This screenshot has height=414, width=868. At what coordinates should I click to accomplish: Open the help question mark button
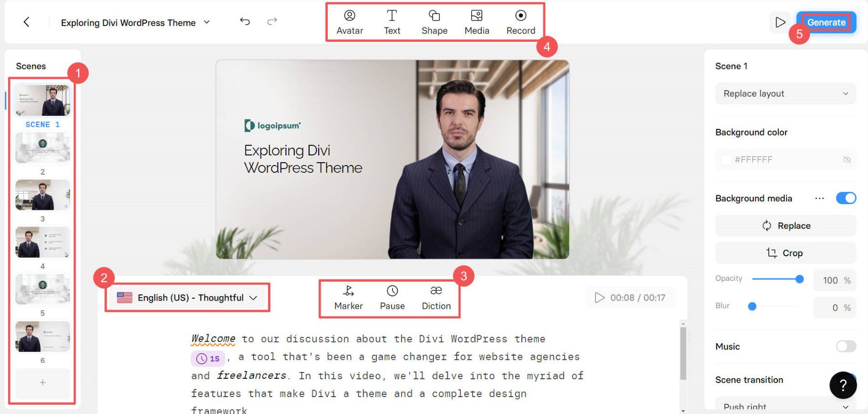843,385
